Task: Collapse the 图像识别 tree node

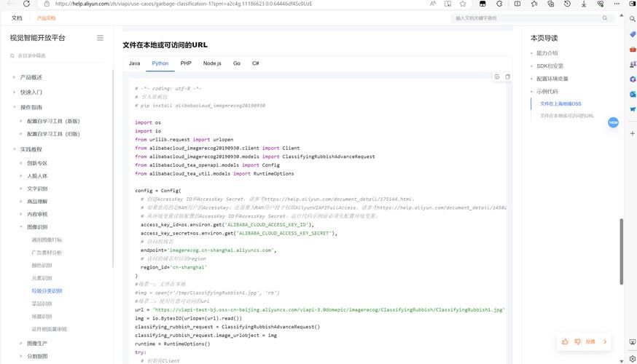Action: [x=21, y=227]
